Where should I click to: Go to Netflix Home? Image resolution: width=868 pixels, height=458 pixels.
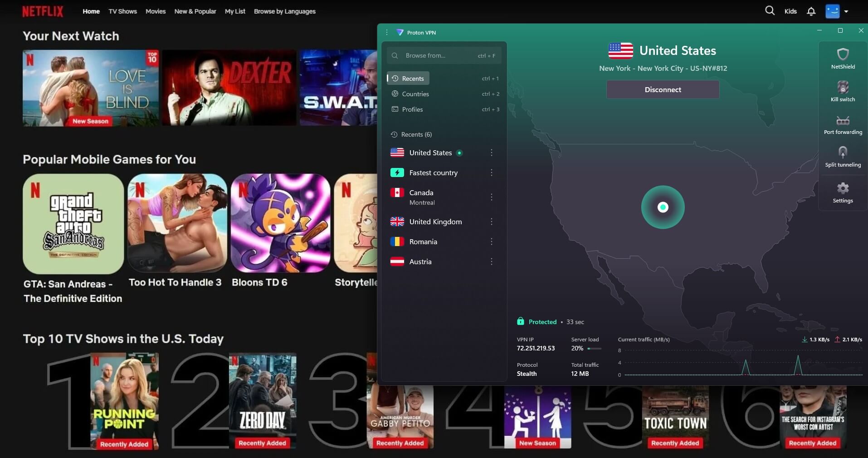(91, 11)
